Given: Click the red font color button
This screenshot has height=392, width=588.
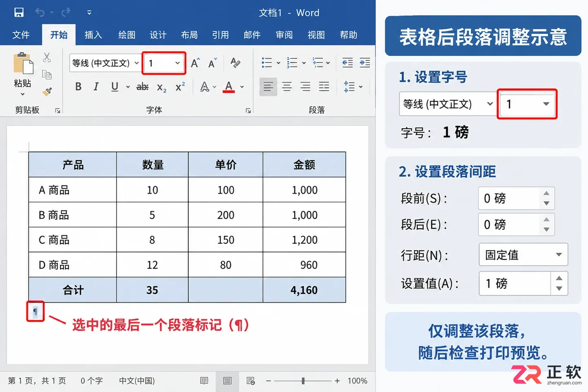Looking at the screenshot, I should [x=229, y=87].
